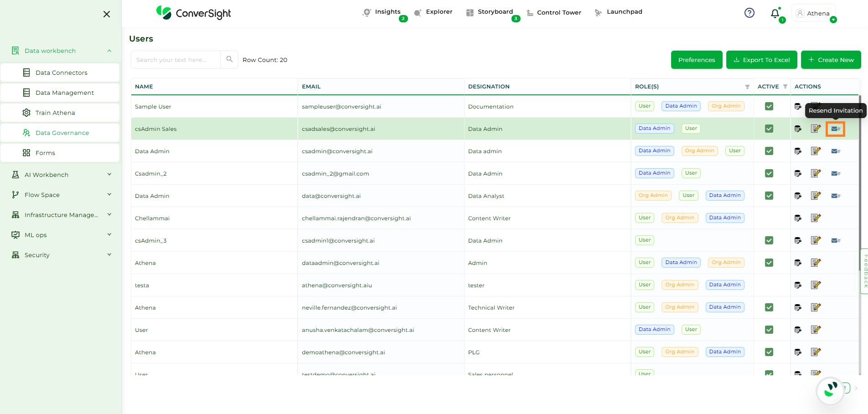Open the Control Tower tab
This screenshot has width=868, height=414.
(x=554, y=12)
